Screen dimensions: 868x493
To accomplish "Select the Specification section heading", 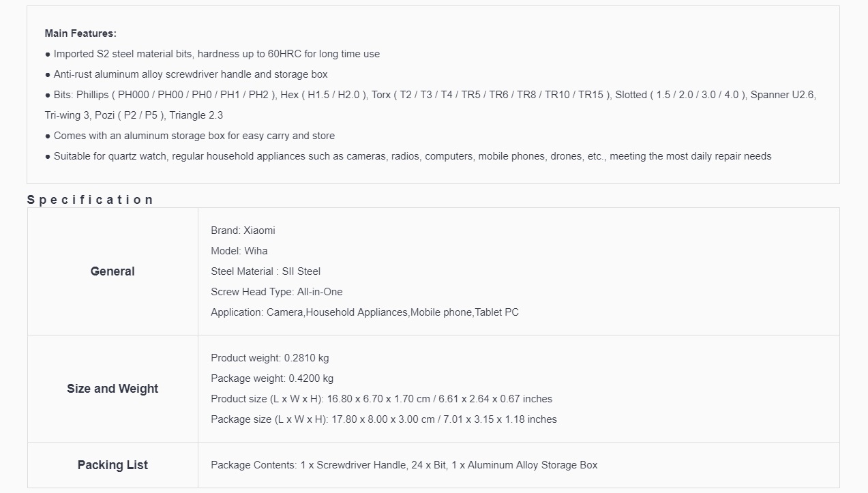I will click(x=90, y=200).
